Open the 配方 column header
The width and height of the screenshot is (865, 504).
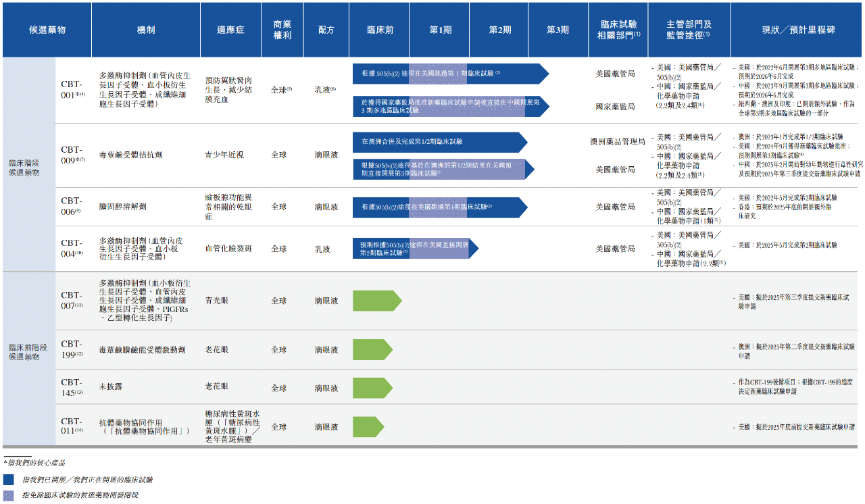pyautogui.click(x=325, y=29)
